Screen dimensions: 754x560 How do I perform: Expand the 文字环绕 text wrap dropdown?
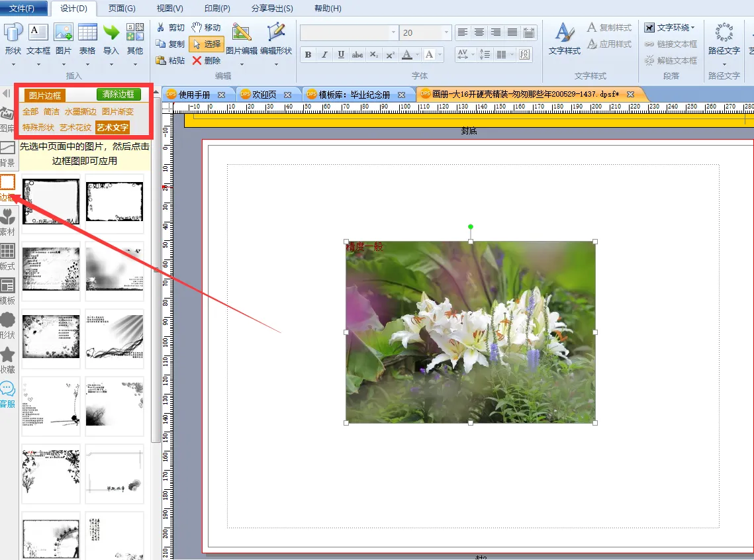click(670, 27)
